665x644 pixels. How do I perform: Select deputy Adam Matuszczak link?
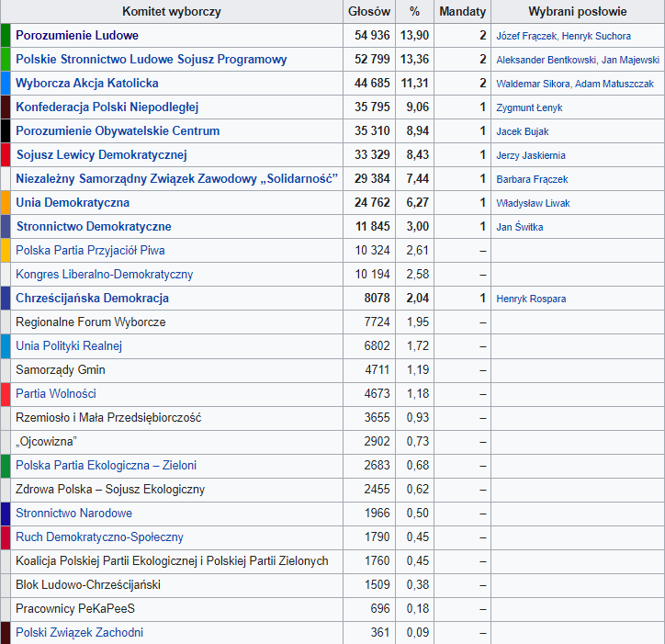click(614, 84)
